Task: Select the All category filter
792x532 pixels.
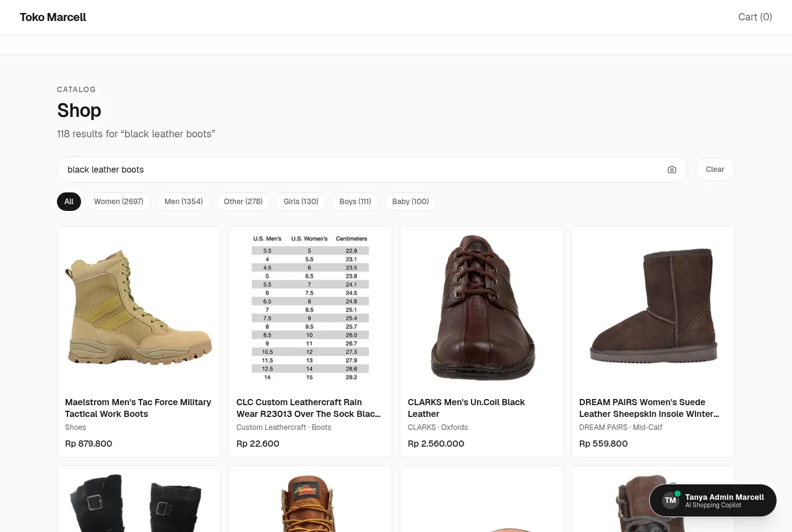Action: (x=69, y=202)
